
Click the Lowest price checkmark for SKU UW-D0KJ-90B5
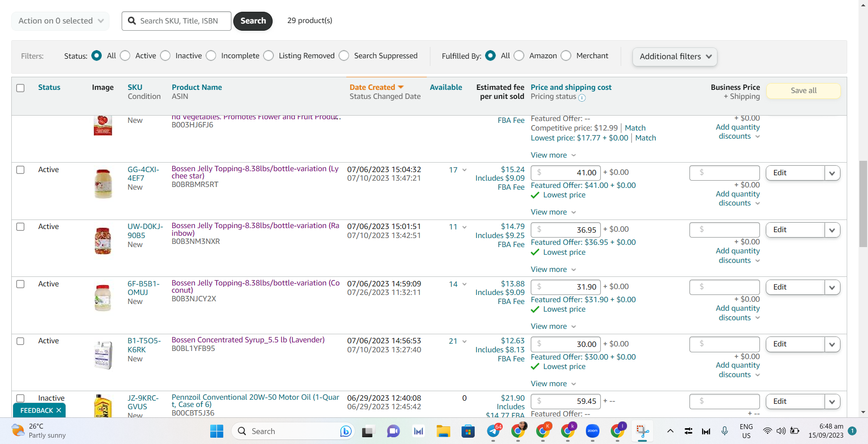click(x=535, y=252)
